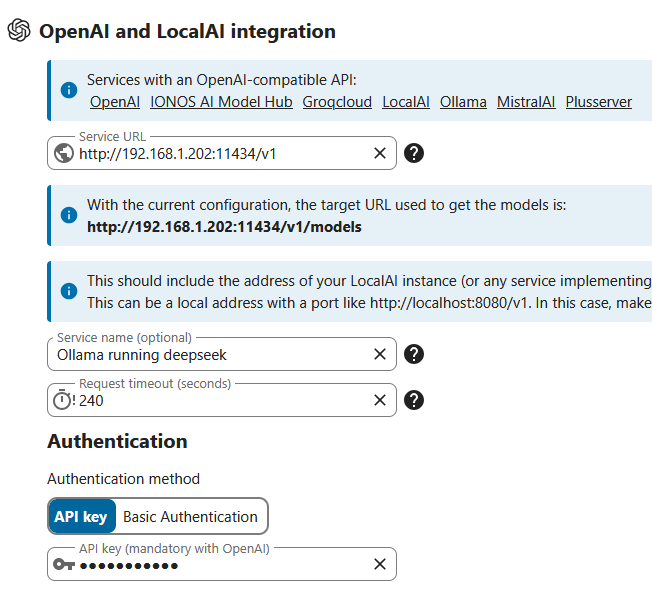The height and width of the screenshot is (592, 652).
Task: Clear the Request timeout value
Action: (380, 400)
